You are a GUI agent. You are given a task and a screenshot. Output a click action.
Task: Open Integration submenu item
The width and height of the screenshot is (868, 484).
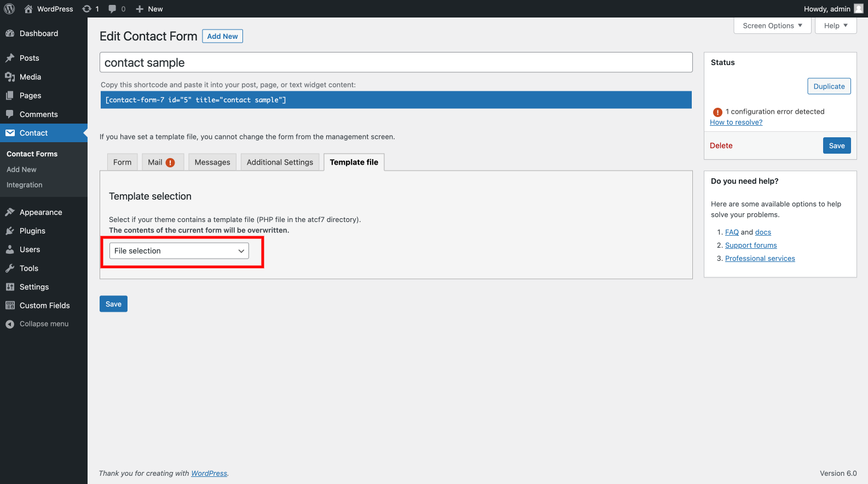tap(24, 185)
